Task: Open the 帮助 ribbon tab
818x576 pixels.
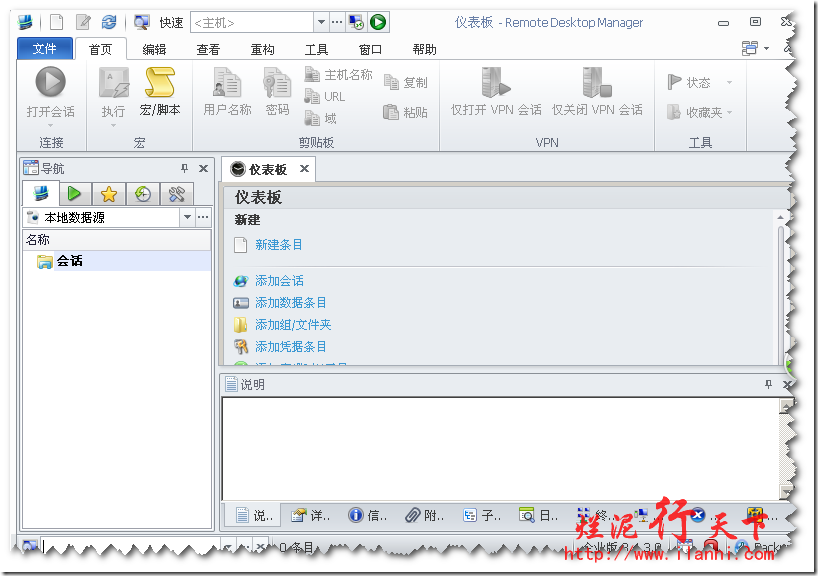Action: point(425,50)
